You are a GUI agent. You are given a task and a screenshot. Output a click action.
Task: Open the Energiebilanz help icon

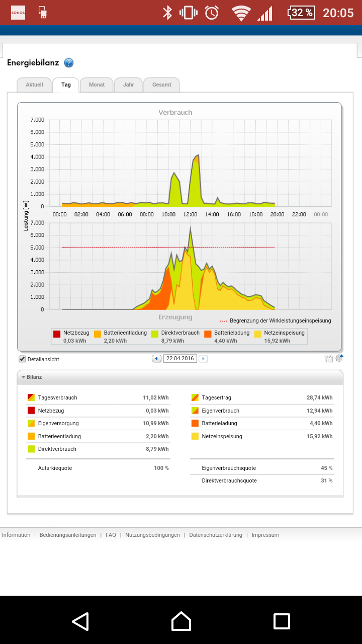click(69, 63)
